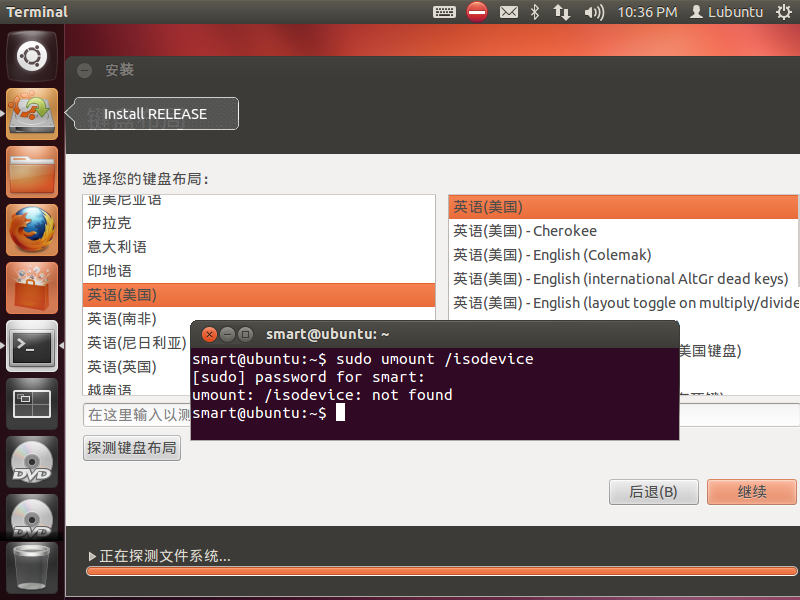Select English (layout toggle on multiply/divide) variant
Screen dimensions: 800x600
coord(623,303)
